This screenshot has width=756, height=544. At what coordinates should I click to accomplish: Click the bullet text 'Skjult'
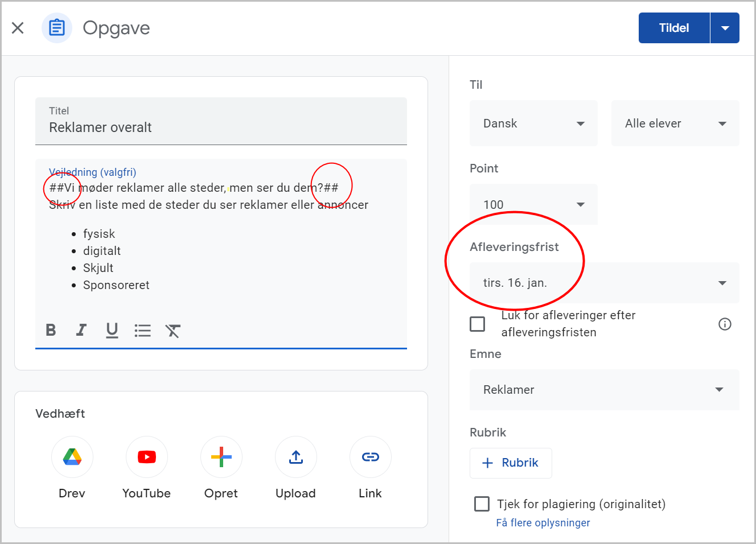click(x=98, y=268)
